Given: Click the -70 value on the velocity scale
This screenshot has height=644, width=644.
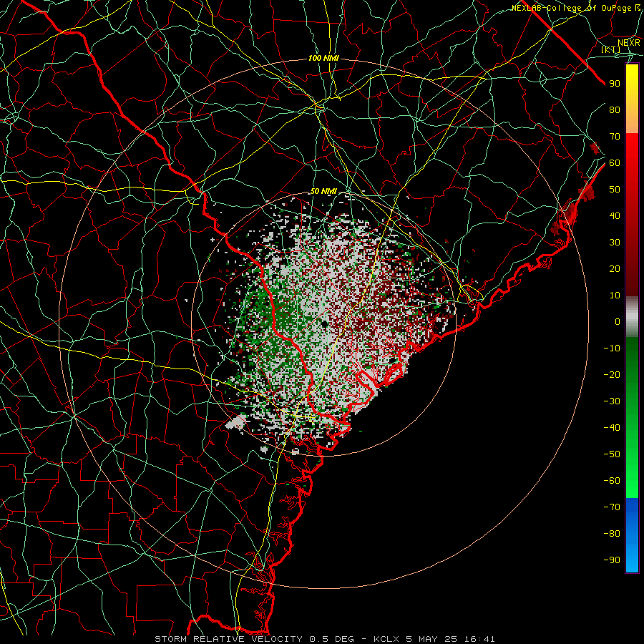Looking at the screenshot, I should 612,507.
